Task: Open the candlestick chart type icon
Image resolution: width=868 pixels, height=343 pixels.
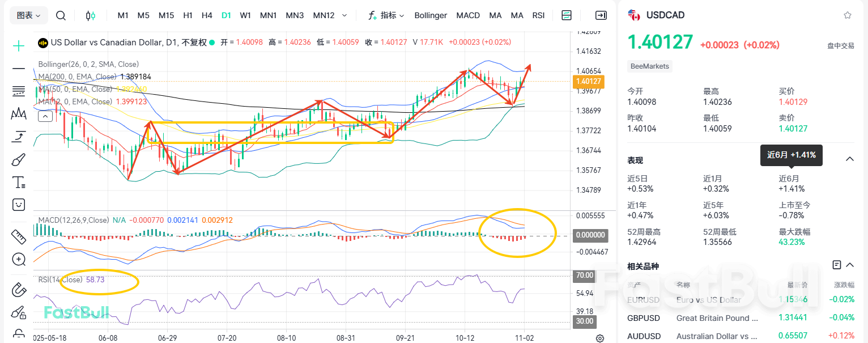Action: (x=90, y=15)
